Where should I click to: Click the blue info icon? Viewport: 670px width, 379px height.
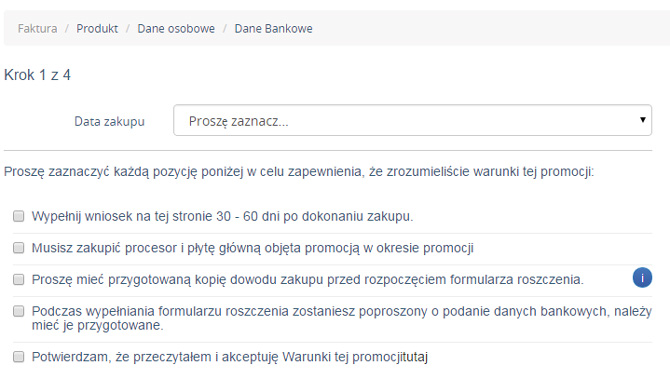click(642, 278)
